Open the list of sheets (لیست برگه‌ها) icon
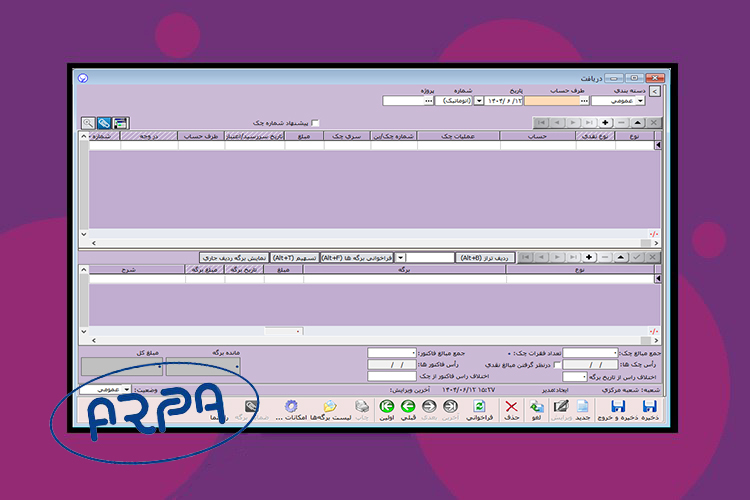 pos(329,407)
